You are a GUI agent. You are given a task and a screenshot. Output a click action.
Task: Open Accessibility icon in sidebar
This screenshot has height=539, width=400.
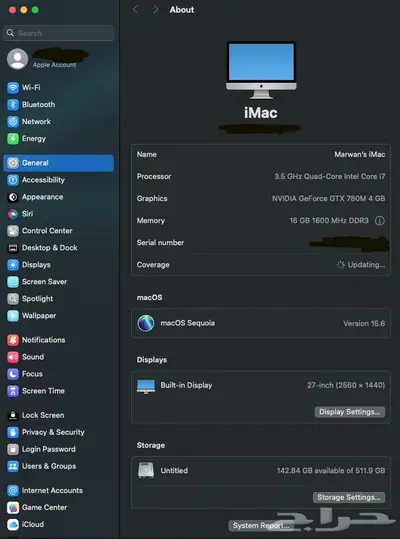pyautogui.click(x=13, y=180)
